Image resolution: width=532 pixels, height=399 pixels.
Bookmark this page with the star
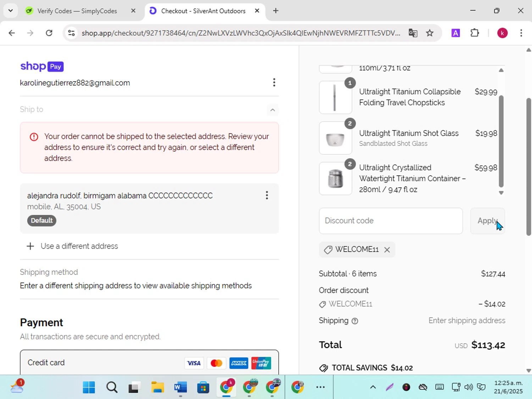[430, 33]
